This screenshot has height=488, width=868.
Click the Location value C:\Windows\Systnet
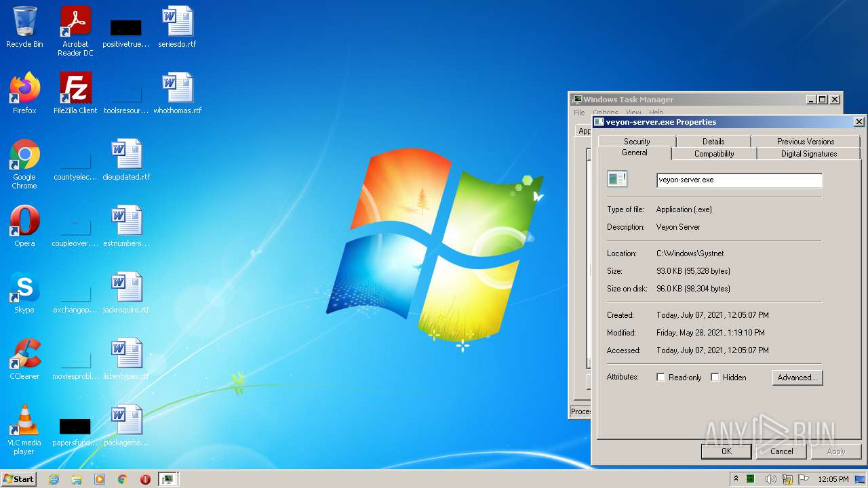click(690, 253)
